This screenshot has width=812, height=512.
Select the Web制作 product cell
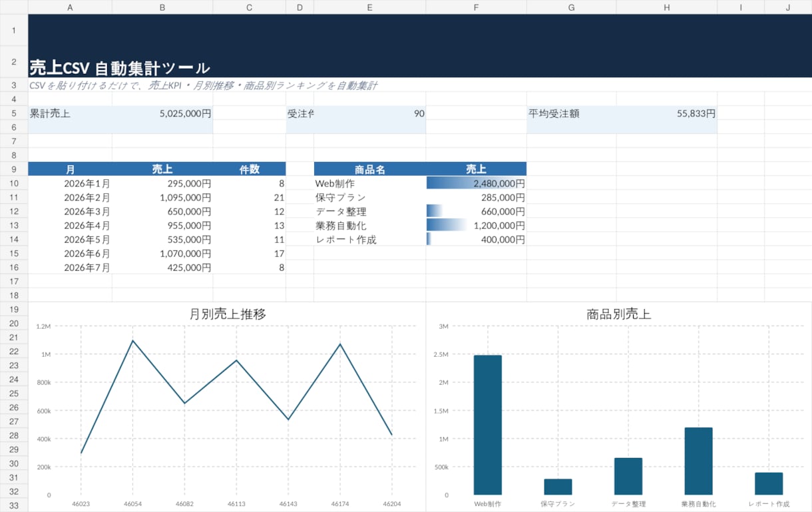pyautogui.click(x=369, y=183)
